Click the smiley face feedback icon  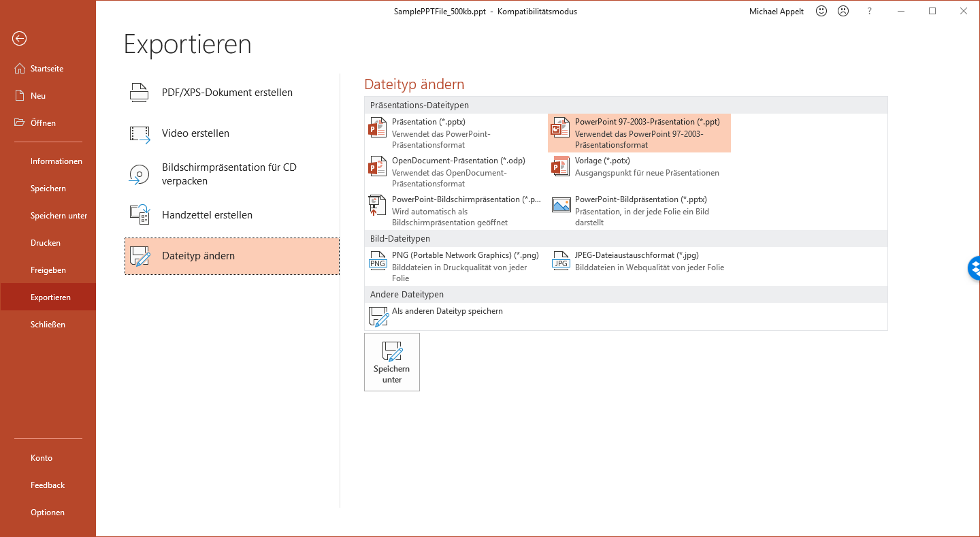tap(821, 11)
